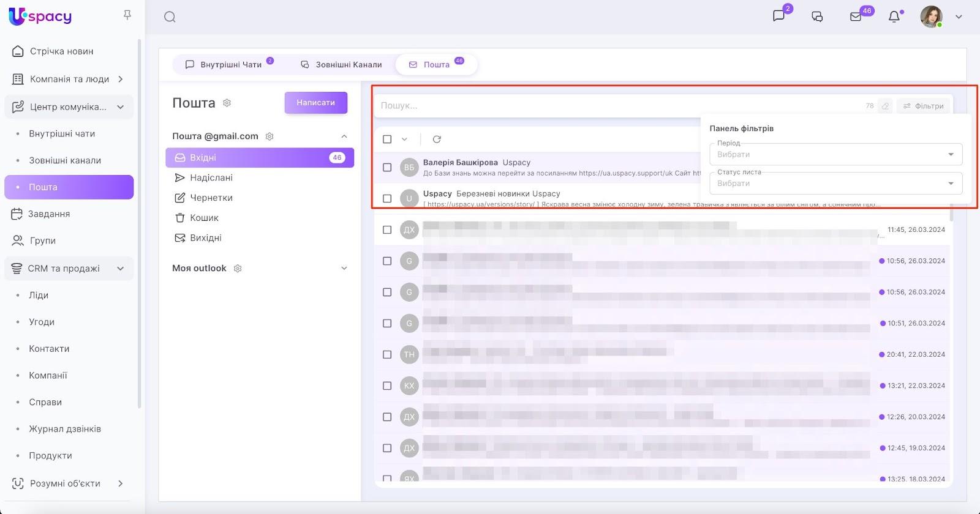Select checkbox for Uspacy Березневі новинки email

point(387,199)
